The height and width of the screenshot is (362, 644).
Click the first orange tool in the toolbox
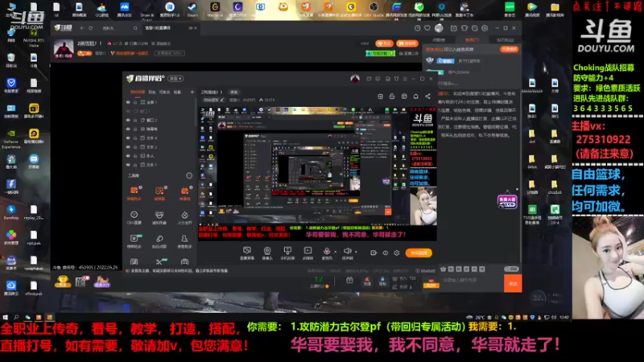click(x=134, y=193)
